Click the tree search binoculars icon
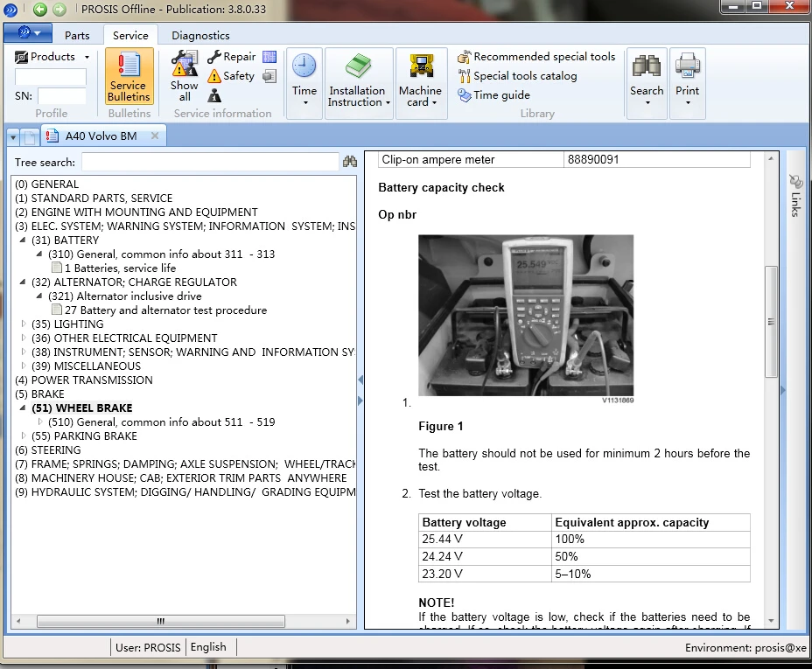This screenshot has height=669, width=812. click(x=350, y=162)
